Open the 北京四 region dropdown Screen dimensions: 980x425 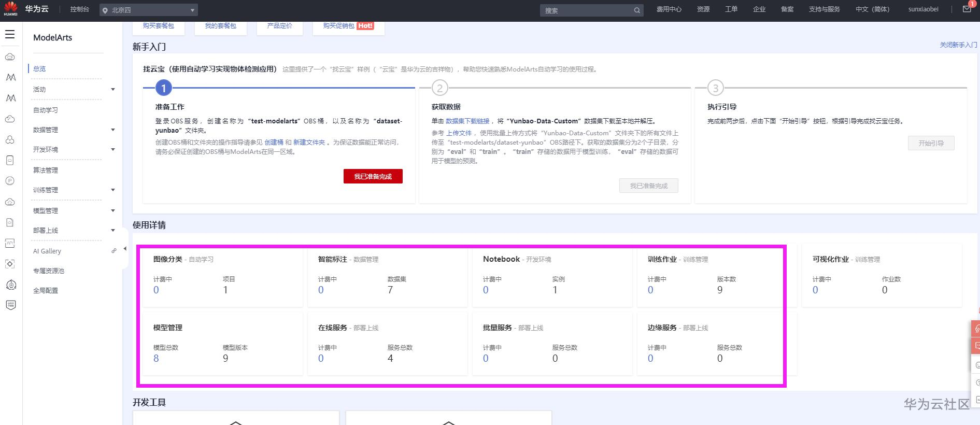pyautogui.click(x=149, y=10)
